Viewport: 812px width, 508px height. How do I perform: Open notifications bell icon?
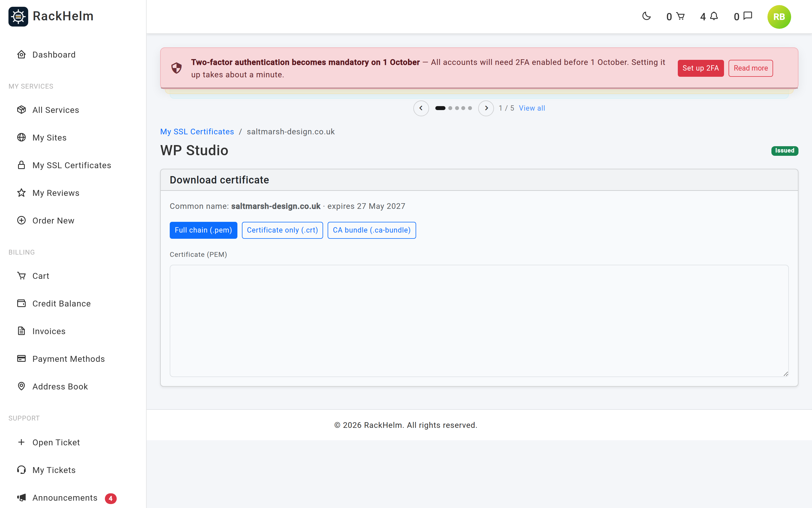click(x=714, y=16)
